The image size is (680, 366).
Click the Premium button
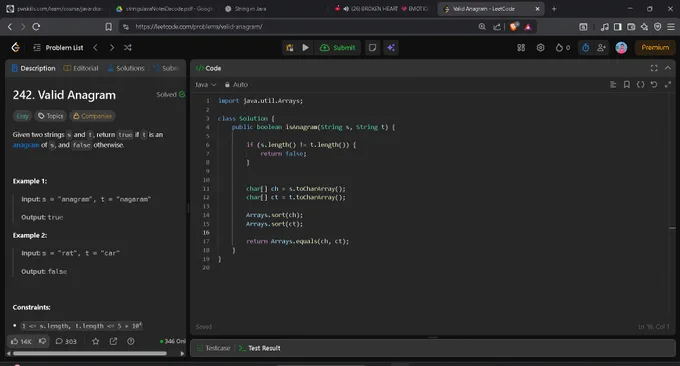655,48
